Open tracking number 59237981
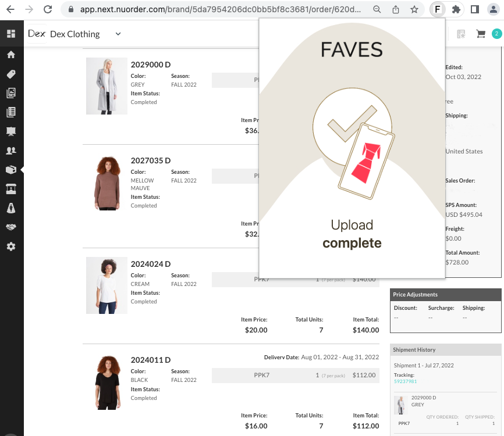 [x=405, y=381]
